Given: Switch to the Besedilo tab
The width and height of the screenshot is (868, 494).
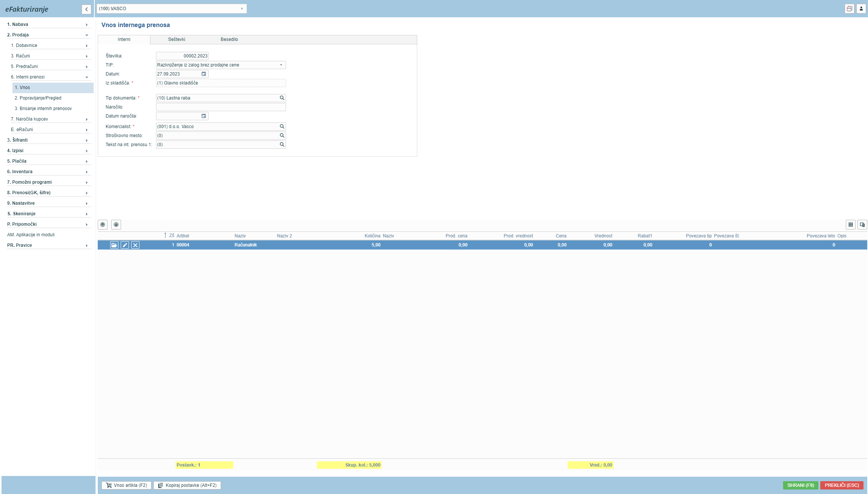Looking at the screenshot, I should point(229,39).
